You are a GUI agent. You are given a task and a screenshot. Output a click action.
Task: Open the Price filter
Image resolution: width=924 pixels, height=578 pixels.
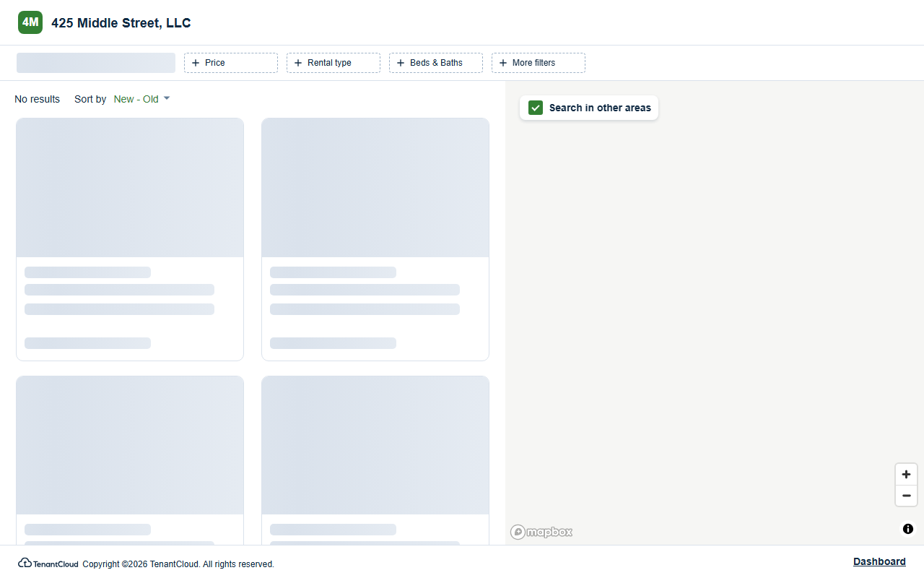[x=231, y=63]
